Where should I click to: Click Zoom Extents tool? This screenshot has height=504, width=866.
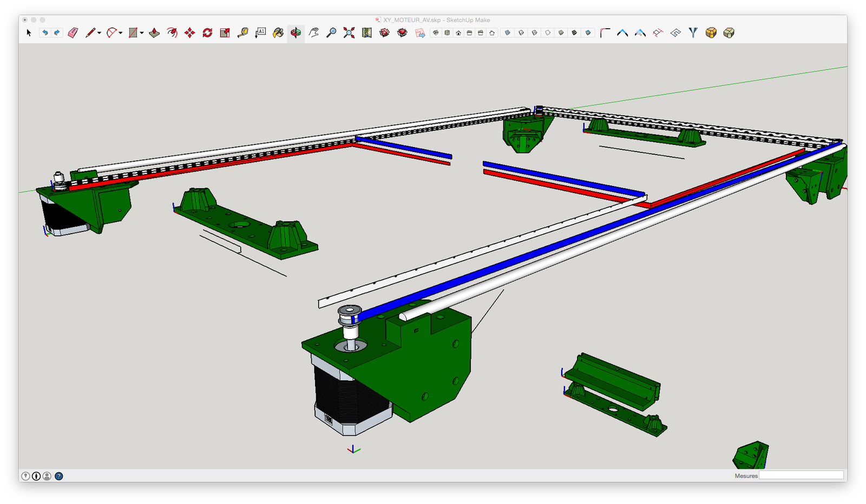pos(349,33)
